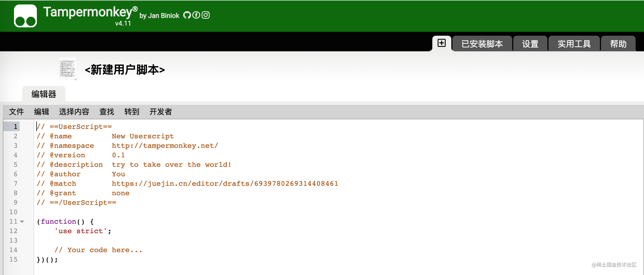The width and height of the screenshot is (644, 275).
Task: Open the 编辑 menu
Action: click(42, 112)
